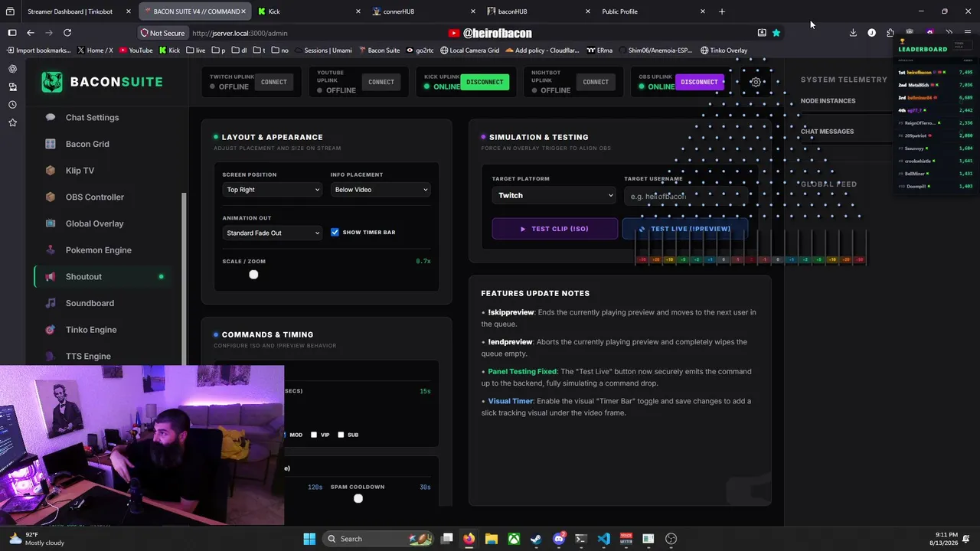Screen dimensions: 980x551
Task: Open the Info Placement dropdown
Action: click(x=381, y=190)
